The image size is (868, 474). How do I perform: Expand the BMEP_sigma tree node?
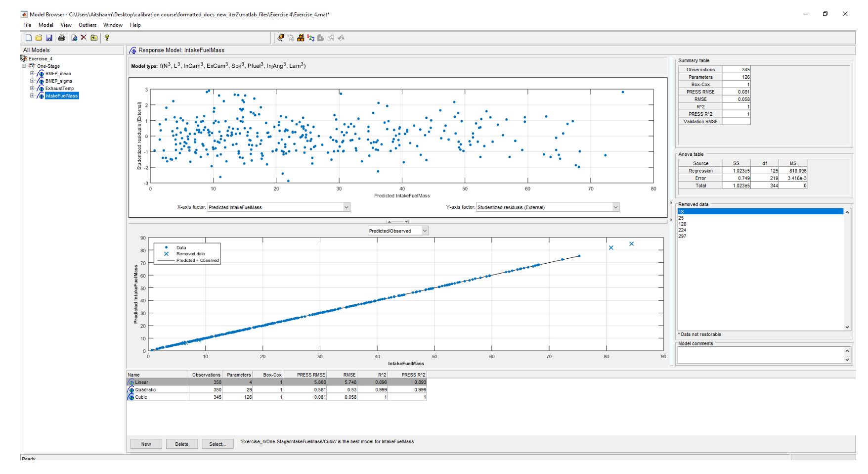32,81
